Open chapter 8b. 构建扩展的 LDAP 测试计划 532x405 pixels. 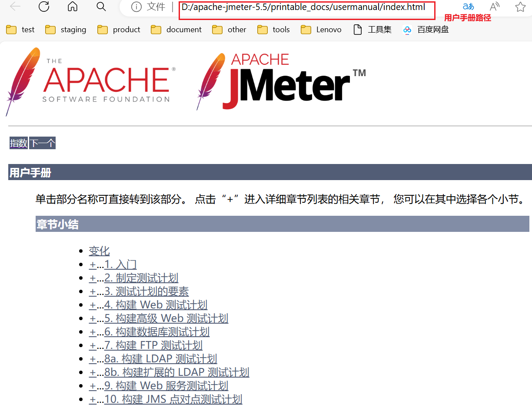click(177, 372)
